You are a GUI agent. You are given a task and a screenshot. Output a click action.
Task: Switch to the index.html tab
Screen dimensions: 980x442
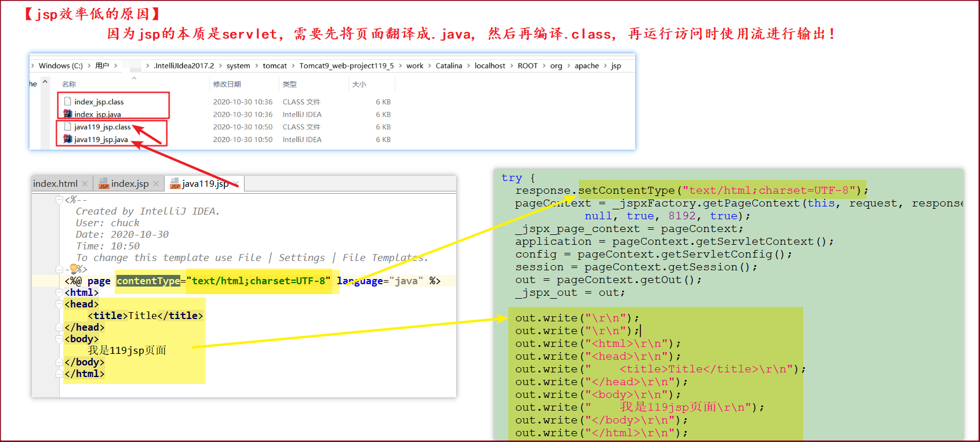click(55, 184)
